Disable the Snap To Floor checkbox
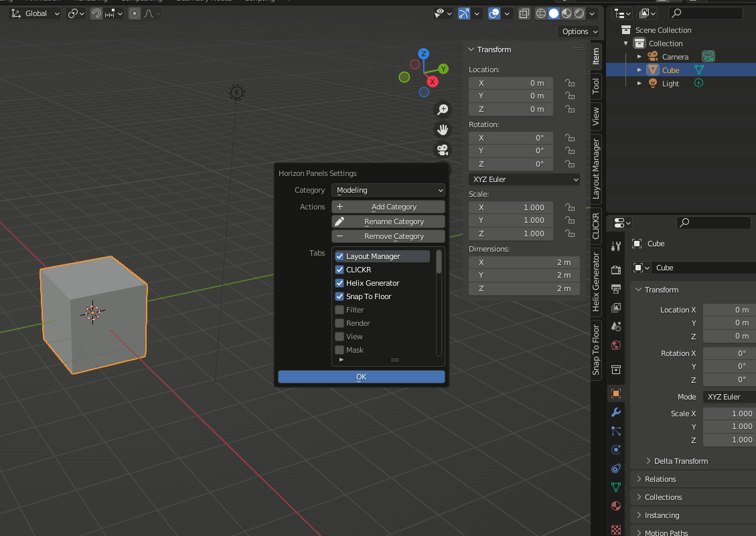The height and width of the screenshot is (536, 756). click(x=339, y=296)
